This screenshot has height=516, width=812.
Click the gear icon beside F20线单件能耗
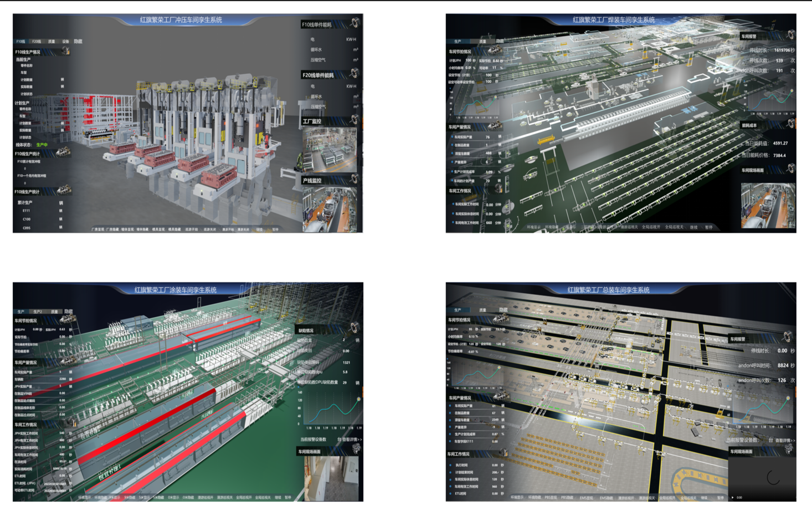click(354, 73)
